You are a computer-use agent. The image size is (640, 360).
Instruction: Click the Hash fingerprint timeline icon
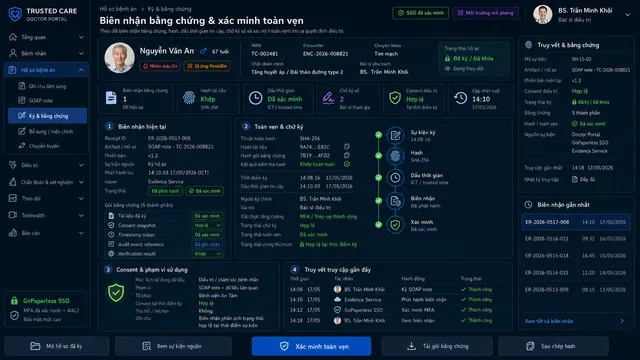395,156
